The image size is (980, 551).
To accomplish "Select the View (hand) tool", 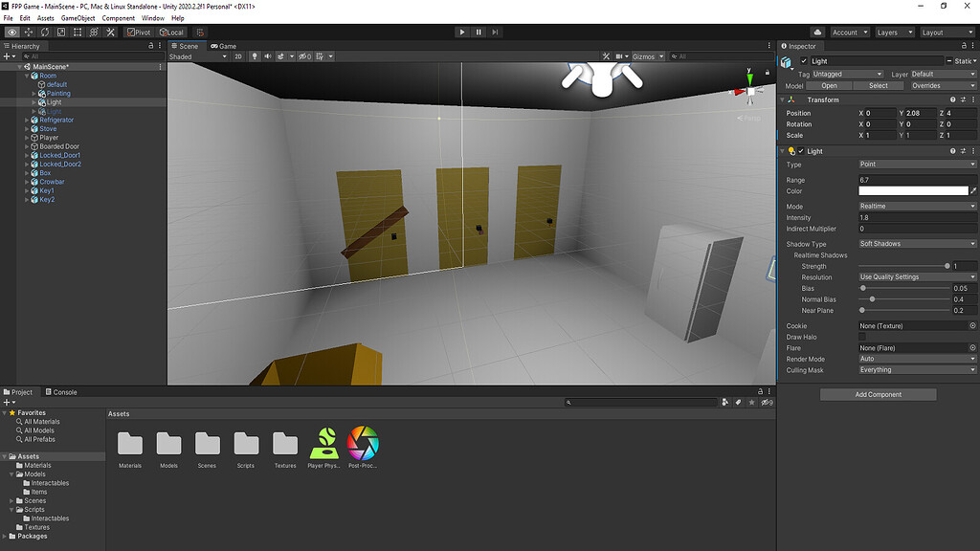I will coord(12,32).
